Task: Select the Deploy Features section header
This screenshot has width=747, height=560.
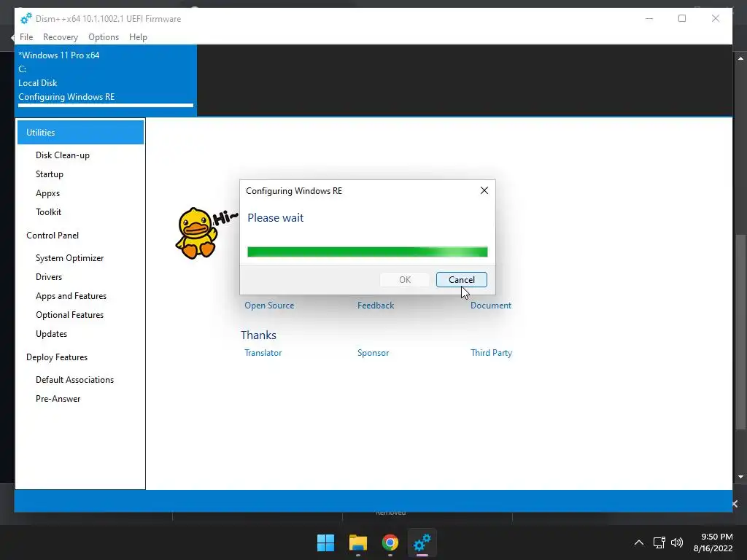Action: (x=57, y=357)
